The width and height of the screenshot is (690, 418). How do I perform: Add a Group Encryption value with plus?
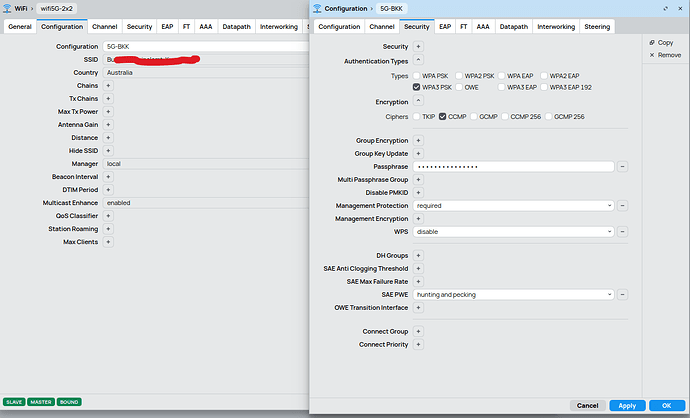click(418, 141)
